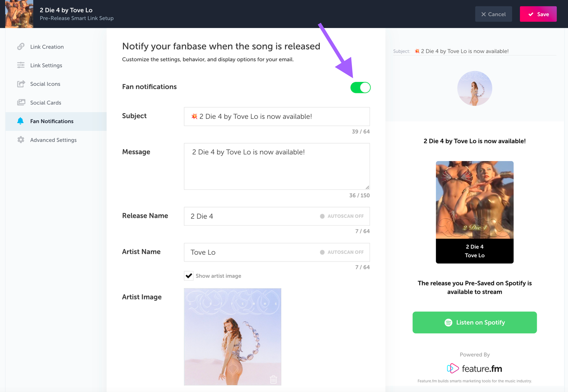
Task: Click the Release Name Autoscan Off indicator
Action: [341, 216]
